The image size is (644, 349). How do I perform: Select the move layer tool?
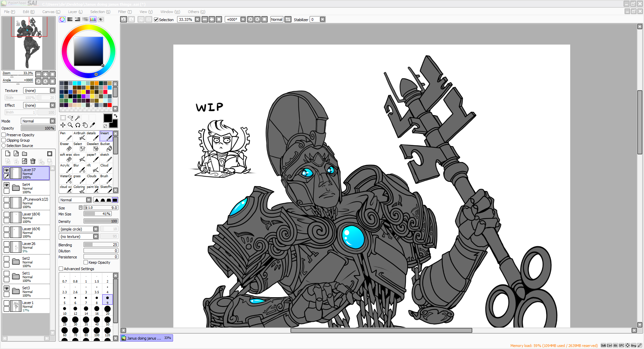click(63, 125)
